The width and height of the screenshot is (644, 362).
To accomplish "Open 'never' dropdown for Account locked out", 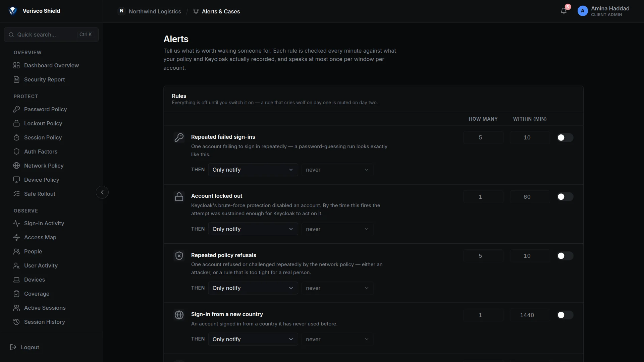I will click(x=337, y=229).
